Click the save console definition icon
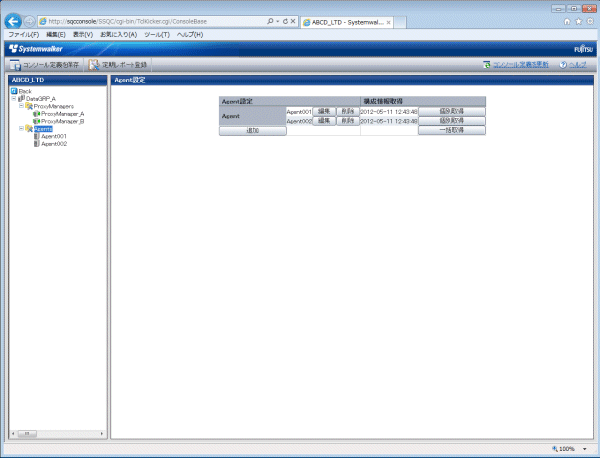The image size is (600, 458). tap(15, 65)
